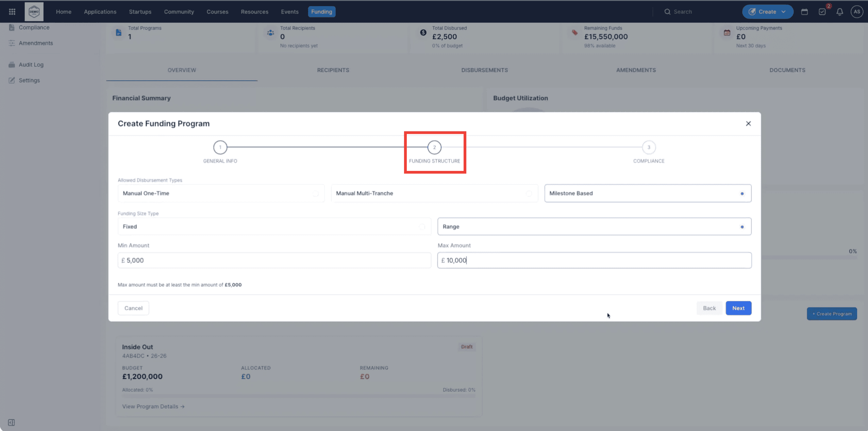The width and height of the screenshot is (868, 431).
Task: Click the tasks checklist icon near notifications
Action: 822,11
